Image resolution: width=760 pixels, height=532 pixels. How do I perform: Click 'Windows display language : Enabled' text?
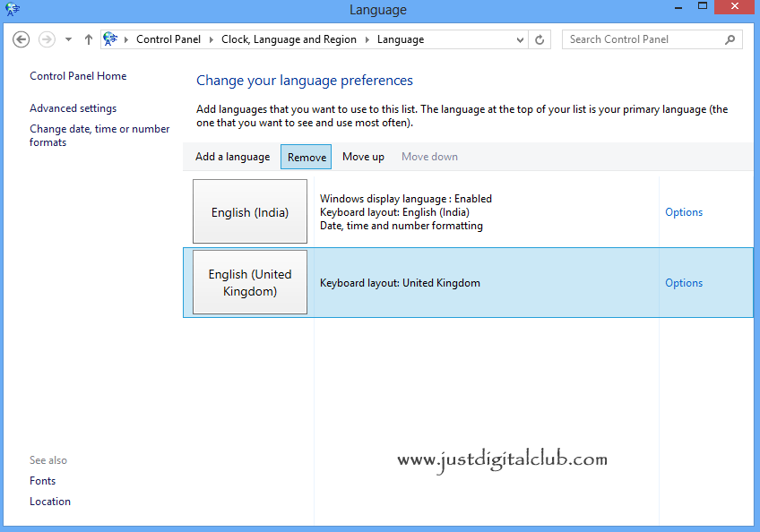406,199
